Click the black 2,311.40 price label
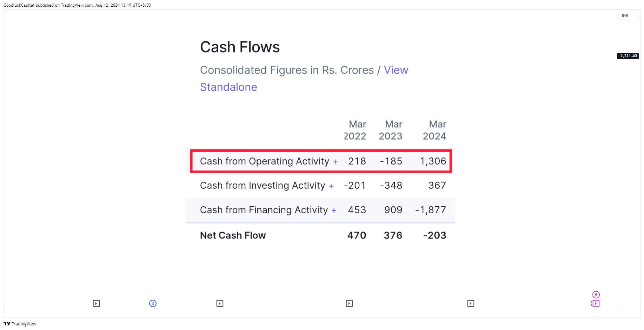Viewport: 644px width, 330px height. tap(628, 56)
